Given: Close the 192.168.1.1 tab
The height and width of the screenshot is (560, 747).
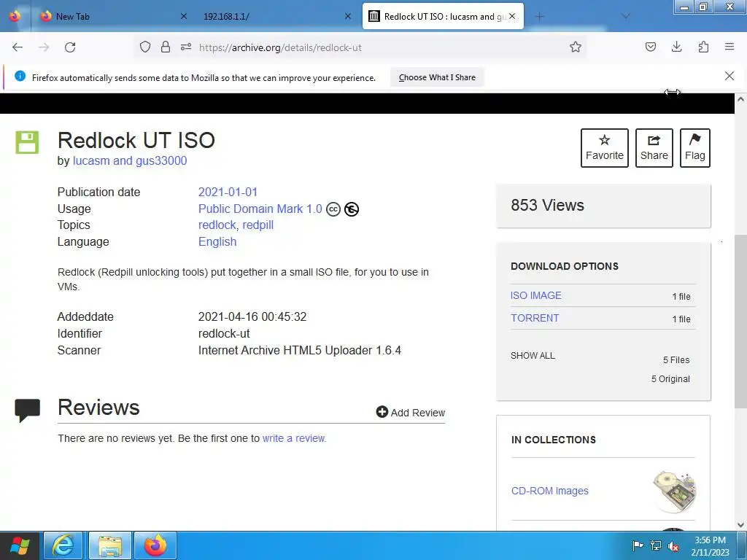Looking at the screenshot, I should tap(348, 16).
